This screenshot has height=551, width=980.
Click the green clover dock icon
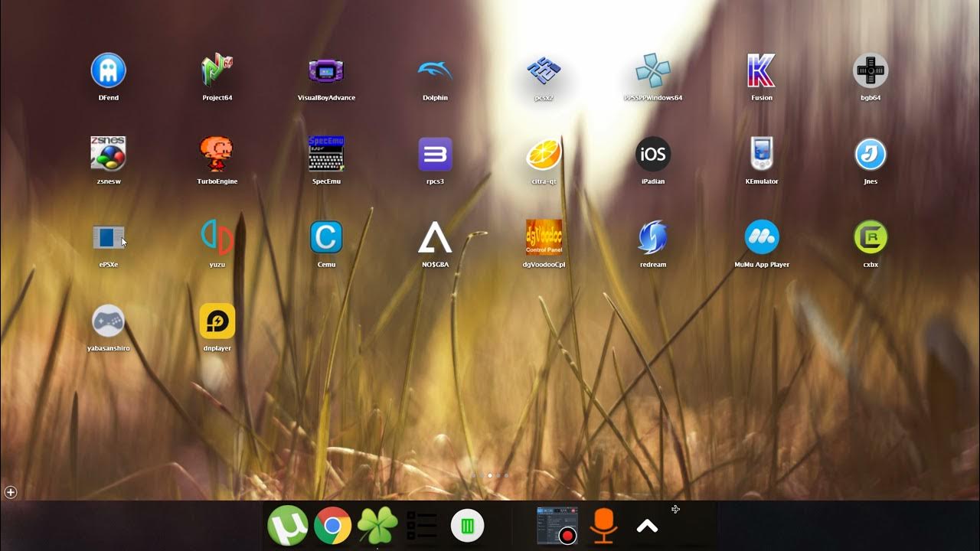coord(377,526)
